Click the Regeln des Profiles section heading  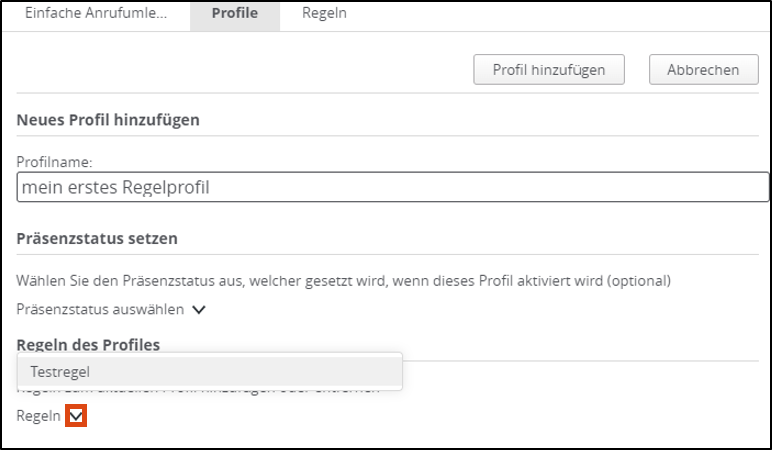pos(88,345)
